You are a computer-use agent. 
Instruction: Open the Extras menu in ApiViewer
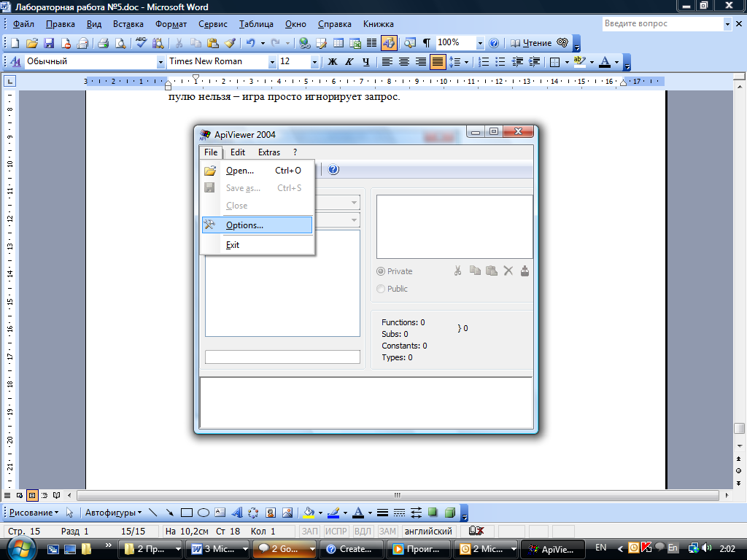click(x=269, y=152)
